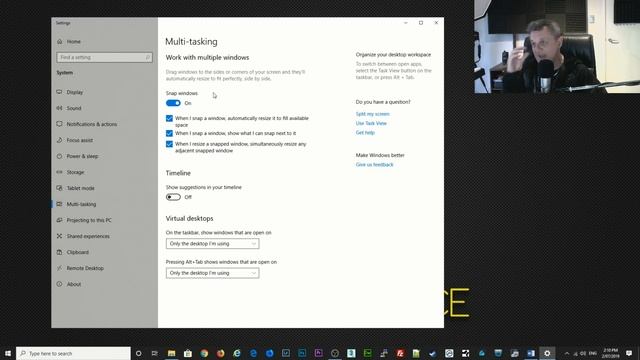Select About in the sidebar
Screen dimensions: 640x360
click(x=74, y=284)
